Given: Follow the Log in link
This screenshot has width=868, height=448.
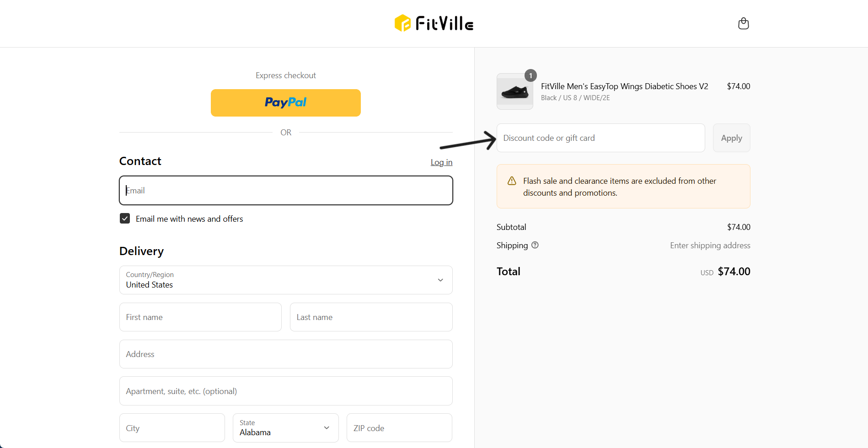Looking at the screenshot, I should click(x=441, y=162).
